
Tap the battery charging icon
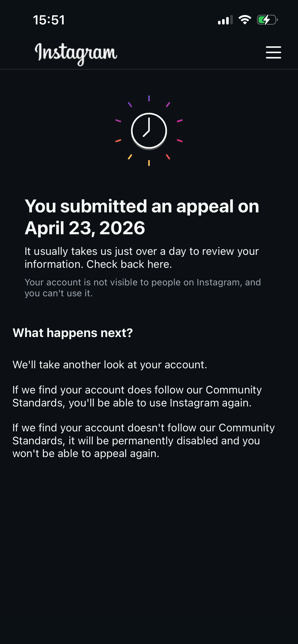click(267, 20)
